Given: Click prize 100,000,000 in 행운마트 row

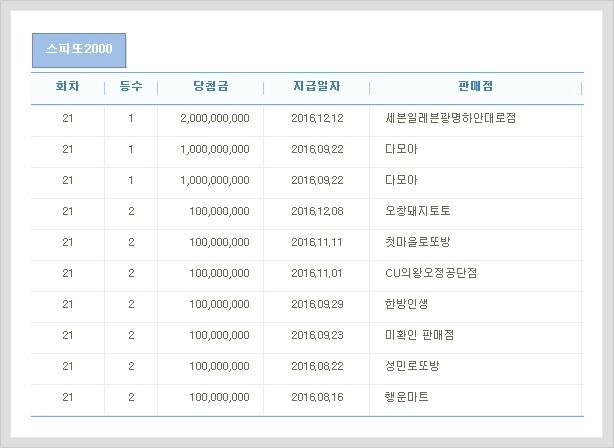Looking at the screenshot, I should [219, 397].
